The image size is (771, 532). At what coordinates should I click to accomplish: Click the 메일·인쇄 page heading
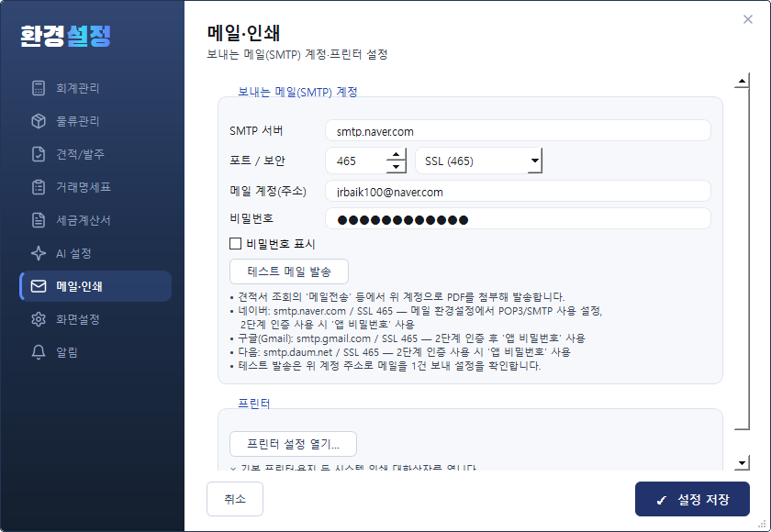[244, 33]
